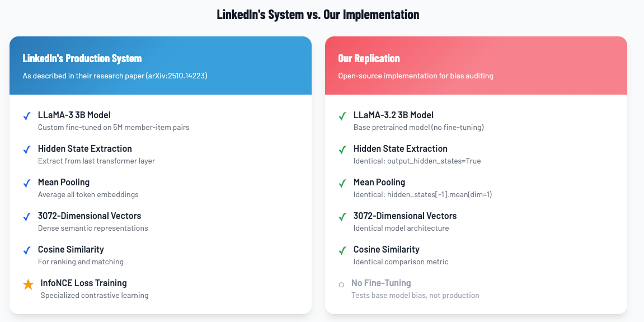Click the blue checkmark beside LLaMA-3 3B Model
This screenshot has height=322, width=644.
click(26, 116)
